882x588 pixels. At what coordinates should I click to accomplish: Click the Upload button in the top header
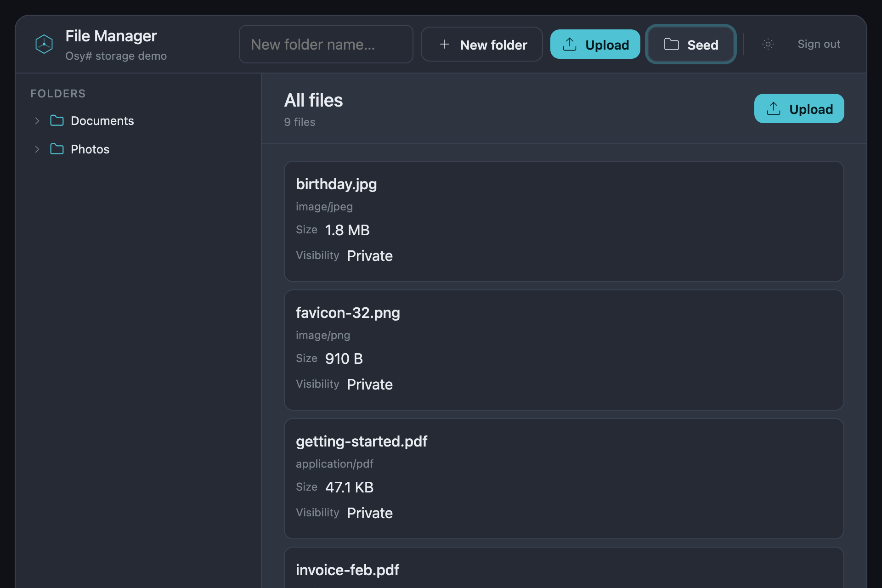tap(595, 44)
